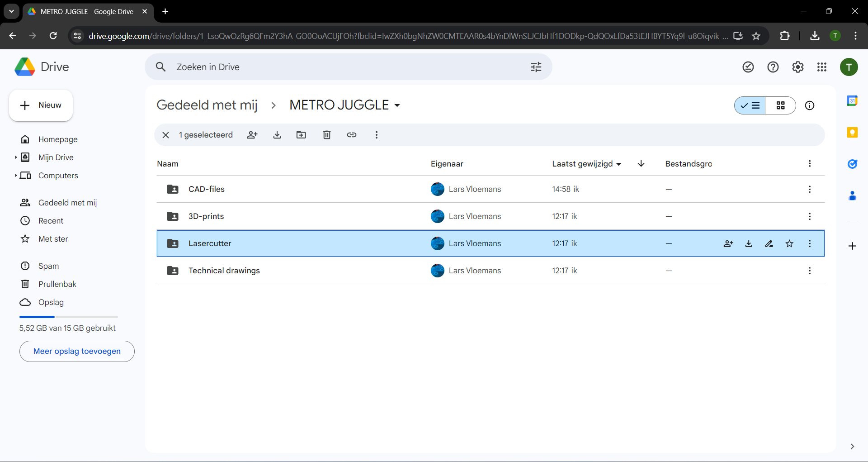Expand Mijn Drive tree arrow
868x462 pixels.
point(16,157)
